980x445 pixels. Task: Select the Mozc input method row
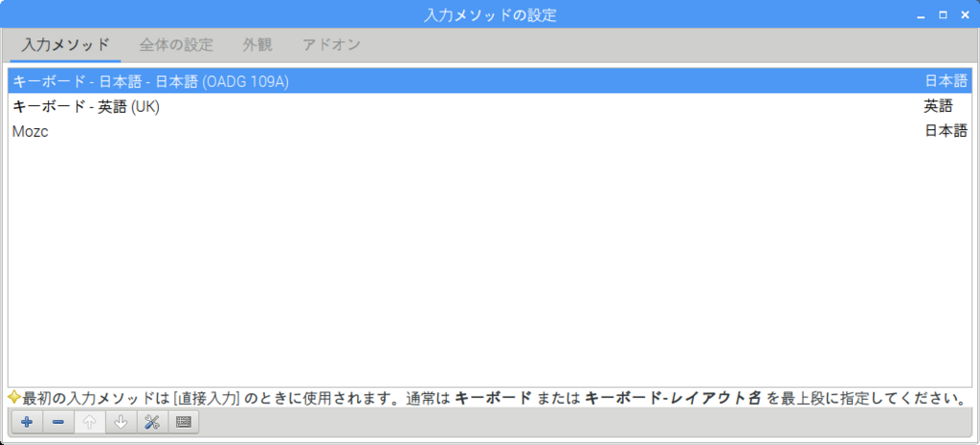[x=490, y=131]
